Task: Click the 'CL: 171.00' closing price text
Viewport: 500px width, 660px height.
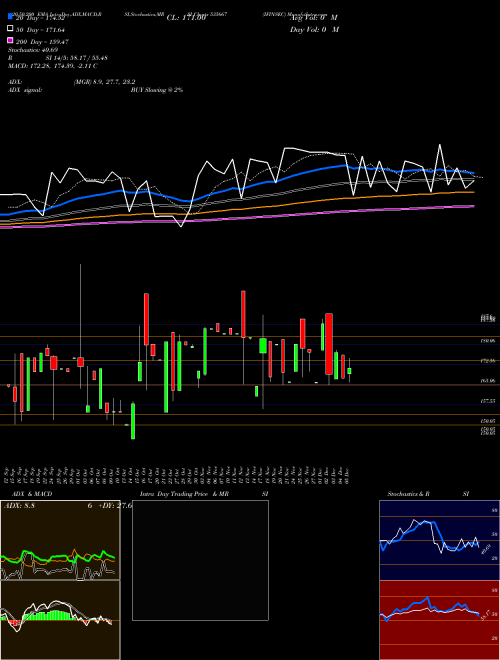Action: (x=186, y=18)
